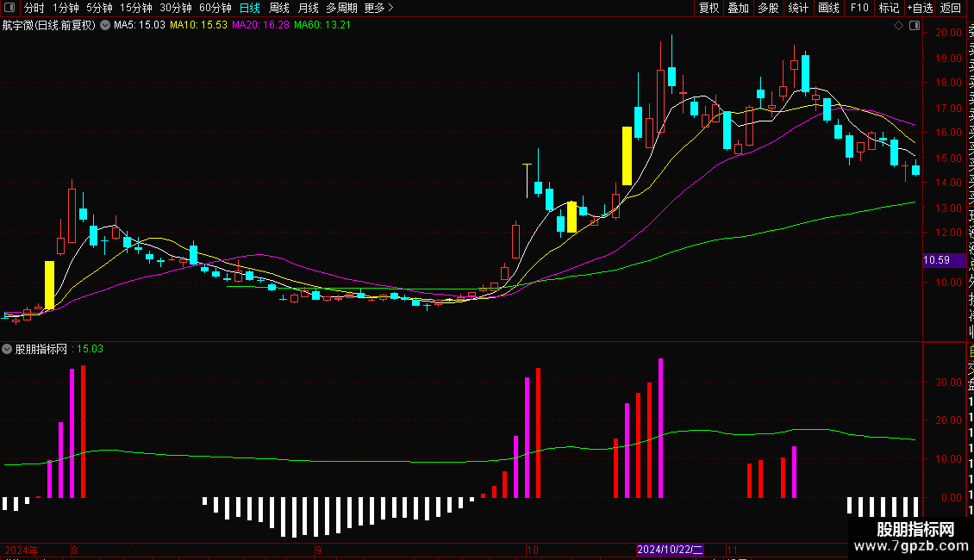Click the 股朋指标网 indicator name label

coord(41,349)
